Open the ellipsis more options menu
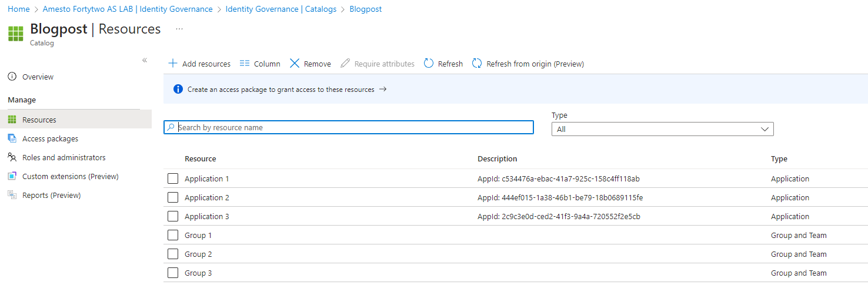Viewport: 868px width, 301px height. [179, 29]
